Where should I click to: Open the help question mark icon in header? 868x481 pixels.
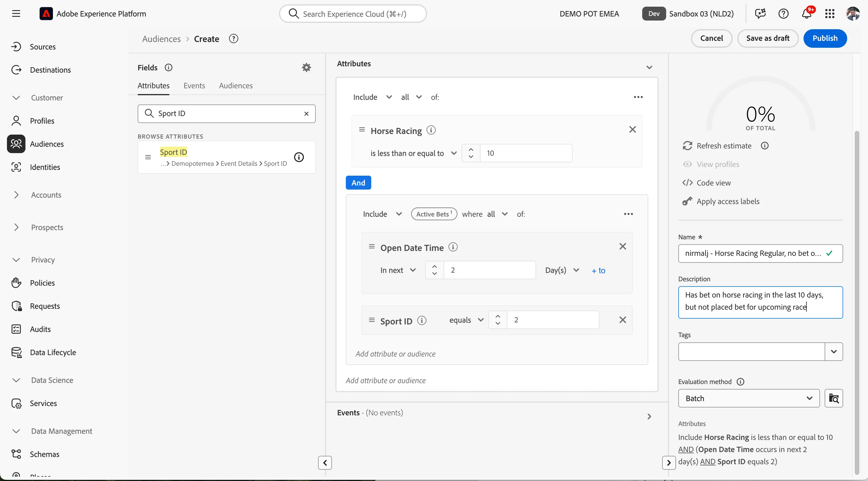(783, 14)
